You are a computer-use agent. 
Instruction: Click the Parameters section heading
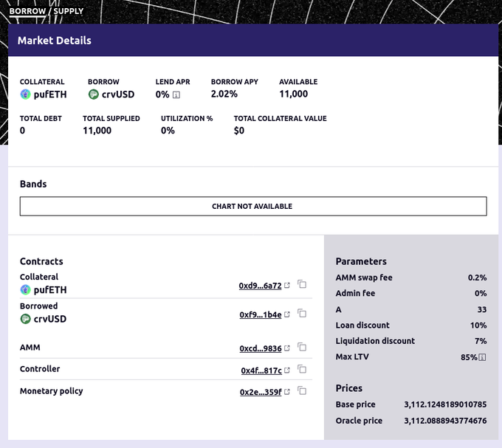tap(361, 261)
